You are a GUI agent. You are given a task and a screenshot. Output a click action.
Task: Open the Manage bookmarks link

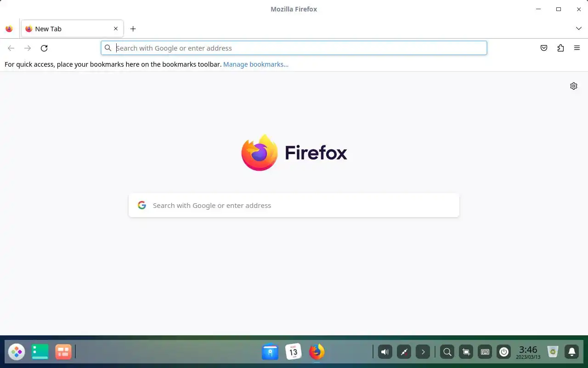tap(256, 64)
